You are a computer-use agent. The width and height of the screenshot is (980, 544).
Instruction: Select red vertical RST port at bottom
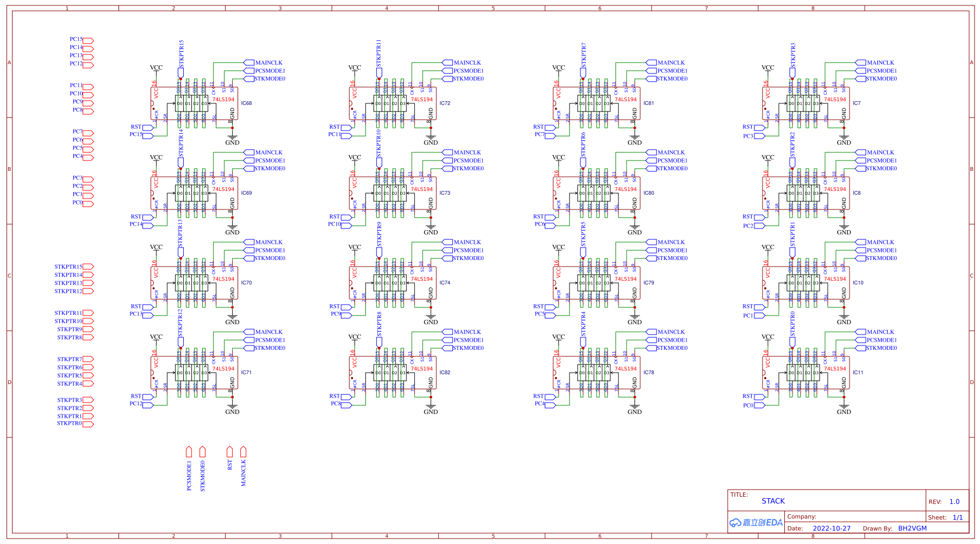tap(229, 452)
